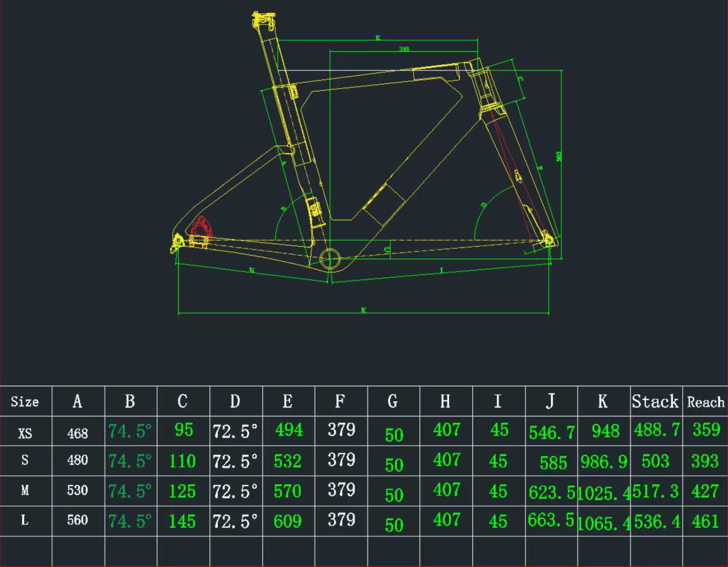Click the Stack column header

point(655,402)
